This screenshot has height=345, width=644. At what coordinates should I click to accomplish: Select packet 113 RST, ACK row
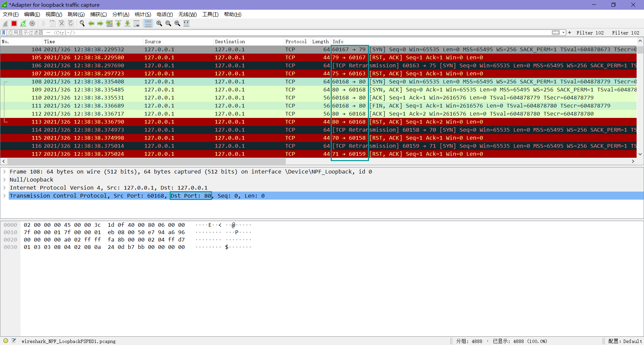318,122
